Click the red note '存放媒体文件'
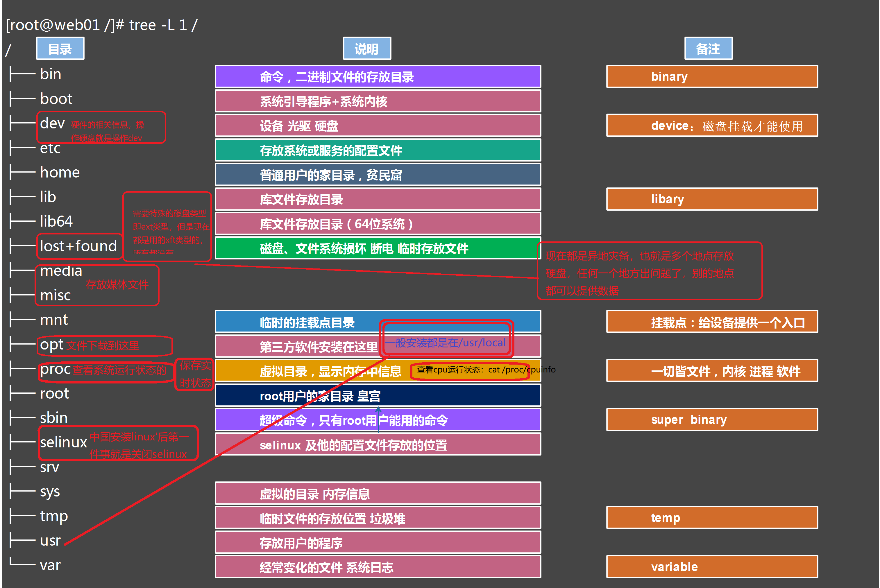The height and width of the screenshot is (588, 880). (x=117, y=285)
